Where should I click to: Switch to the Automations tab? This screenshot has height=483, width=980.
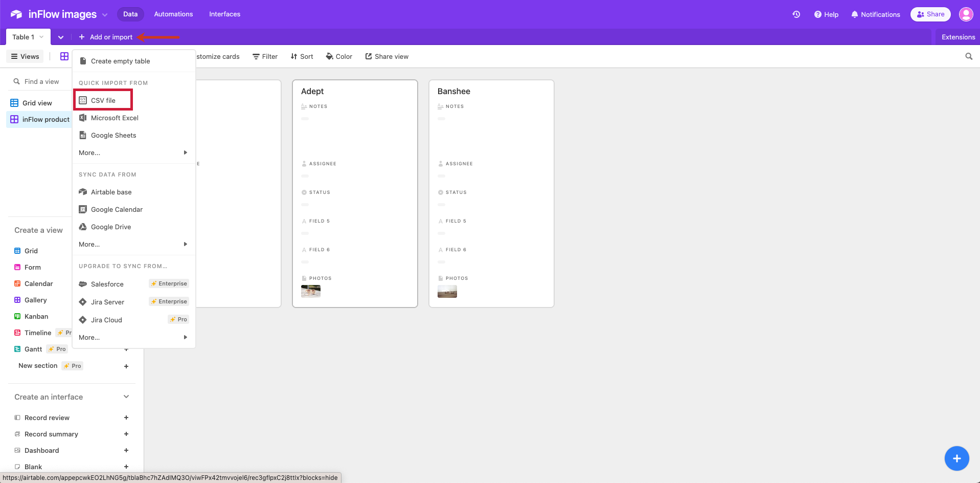[173, 14]
